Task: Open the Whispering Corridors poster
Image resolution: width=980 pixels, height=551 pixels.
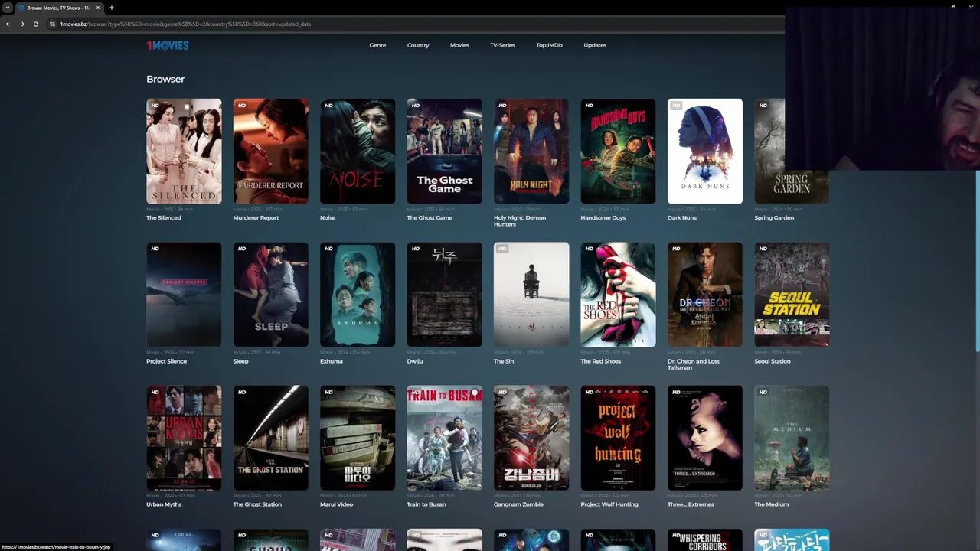Action: coord(705,540)
